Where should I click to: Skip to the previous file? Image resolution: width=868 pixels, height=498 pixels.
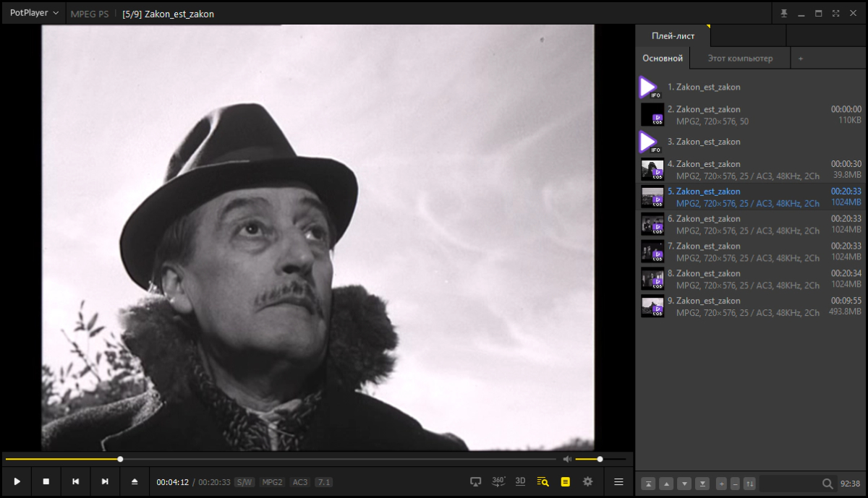pyautogui.click(x=75, y=481)
